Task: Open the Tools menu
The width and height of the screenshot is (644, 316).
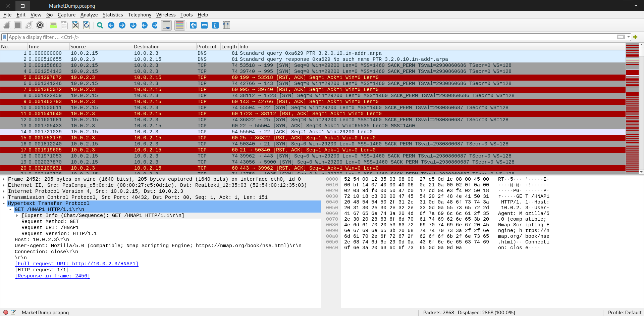Action: click(x=186, y=15)
